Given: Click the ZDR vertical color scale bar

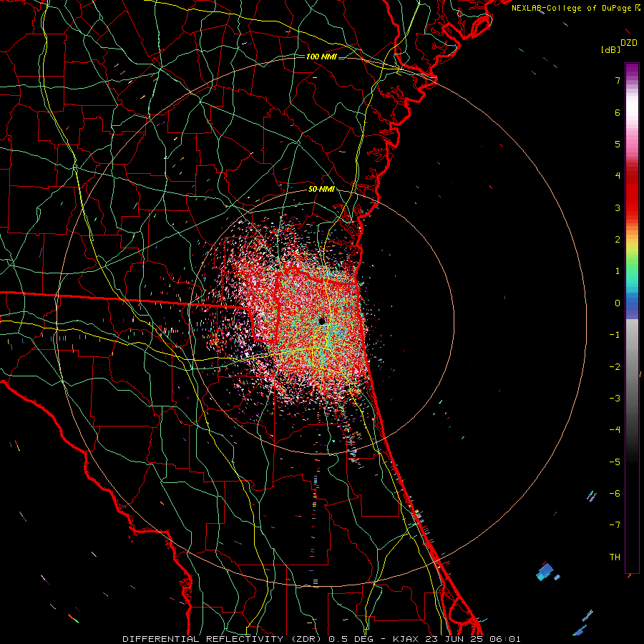Looking at the screenshot, I should click(x=632, y=318).
